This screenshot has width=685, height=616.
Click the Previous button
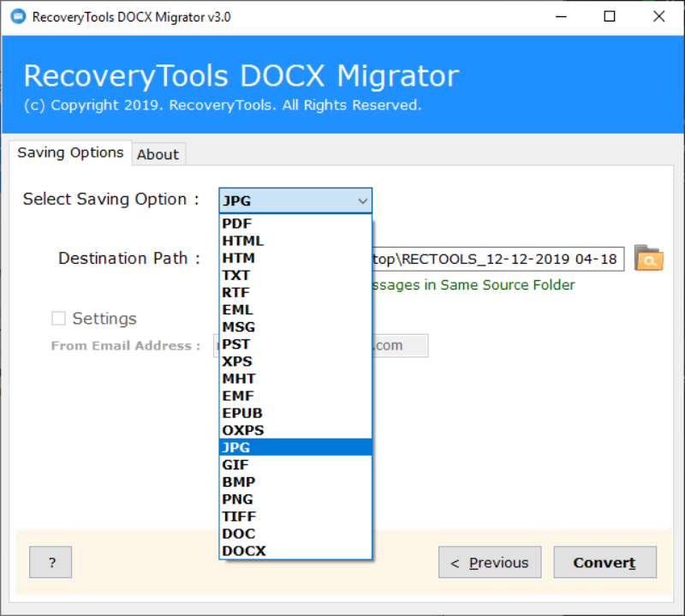pos(490,562)
